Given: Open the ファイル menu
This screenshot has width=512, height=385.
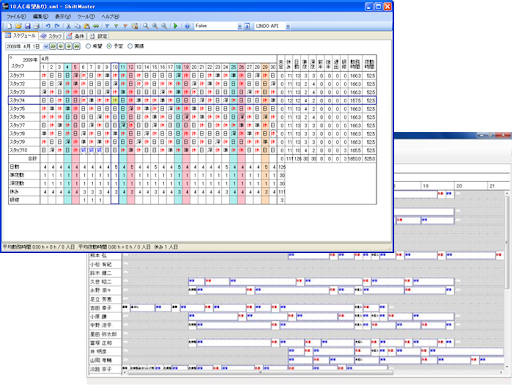Looking at the screenshot, I should point(16,16).
